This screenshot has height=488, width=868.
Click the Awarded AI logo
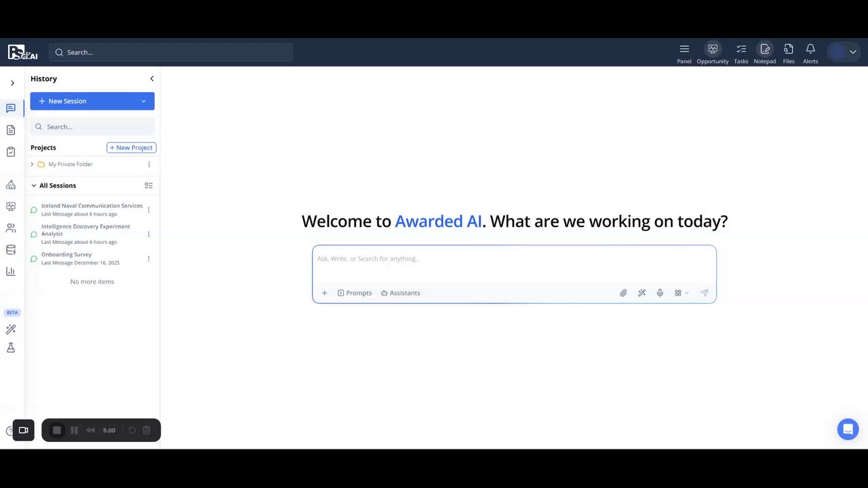tap(22, 52)
